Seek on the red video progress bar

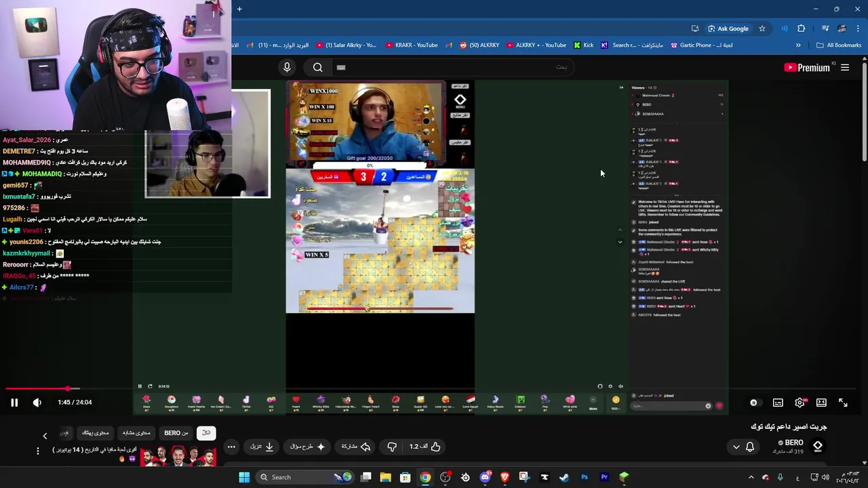click(x=434, y=388)
